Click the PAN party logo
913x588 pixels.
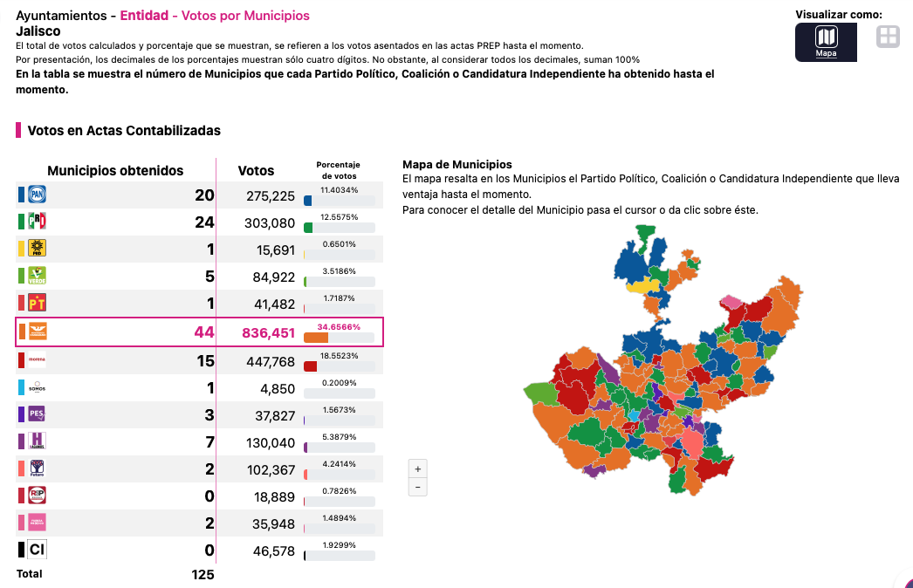coord(37,195)
